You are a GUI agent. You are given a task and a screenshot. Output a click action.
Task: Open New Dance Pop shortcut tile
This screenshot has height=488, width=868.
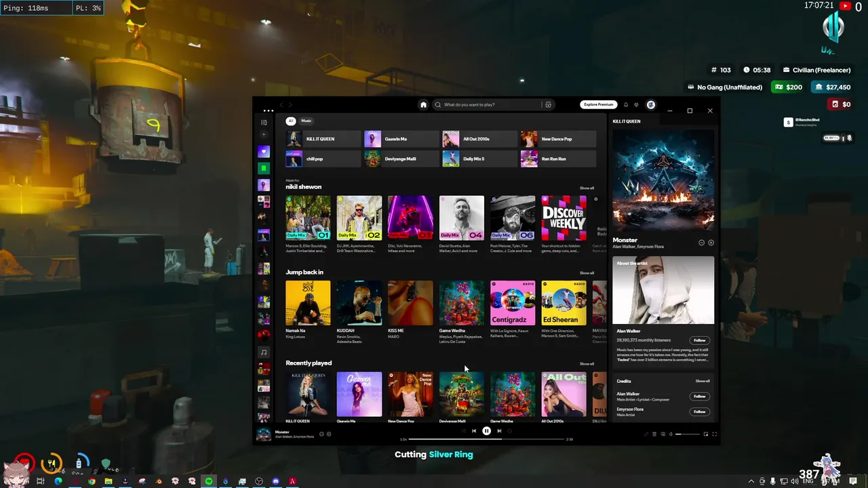click(x=558, y=139)
